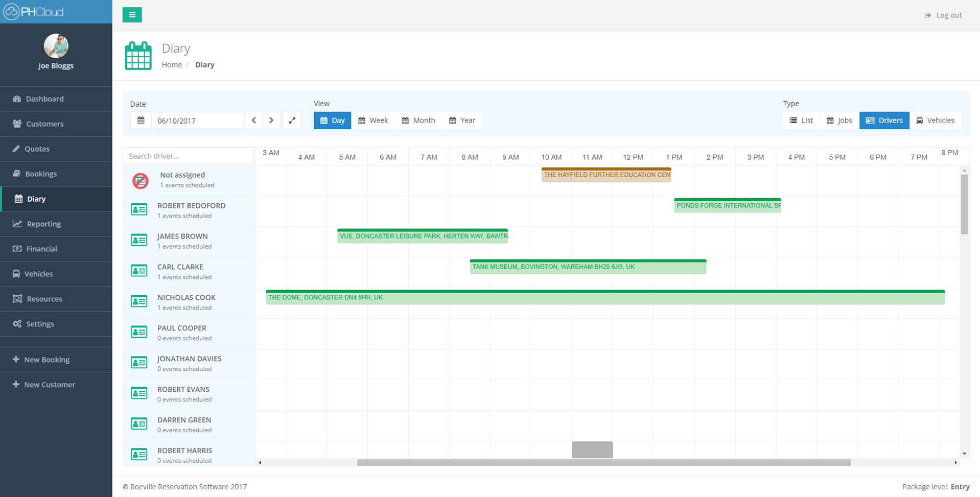
Task: Click the hamburger menu toggle button
Action: click(x=132, y=15)
